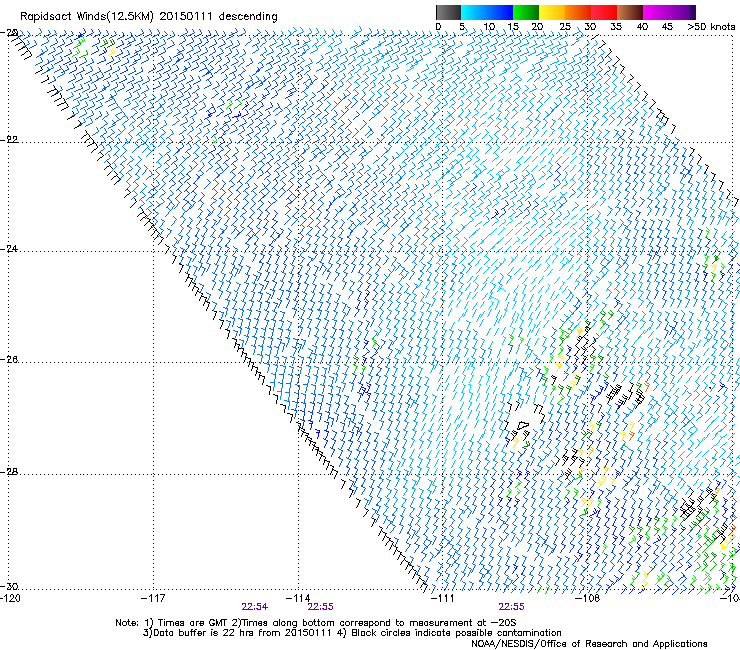
Task: Click the -111 longitude axis label
Action: [442, 598]
